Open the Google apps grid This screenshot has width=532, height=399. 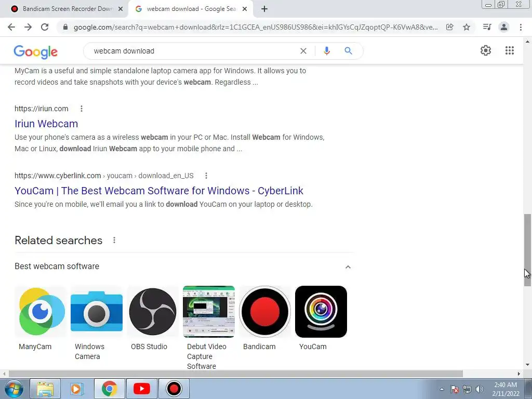[x=510, y=50]
